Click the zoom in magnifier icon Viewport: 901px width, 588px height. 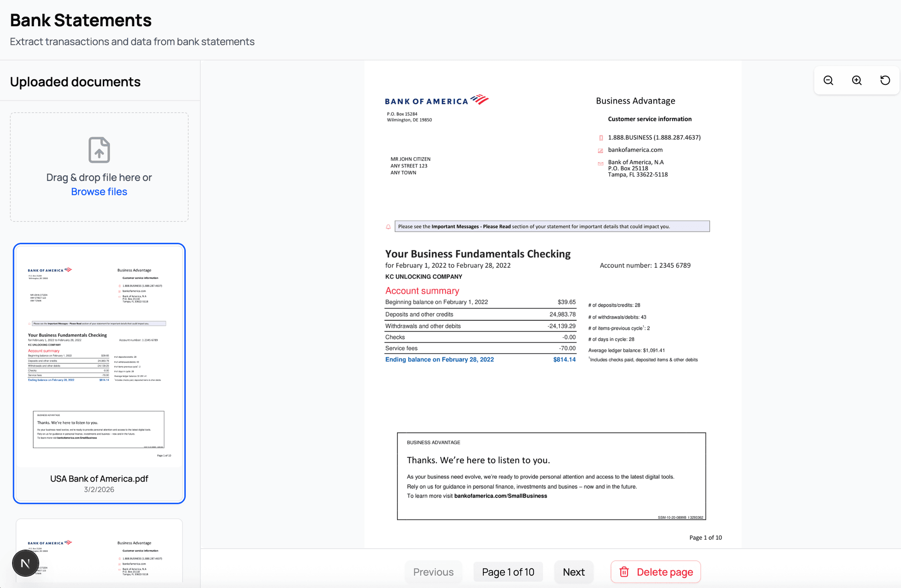[x=856, y=80]
